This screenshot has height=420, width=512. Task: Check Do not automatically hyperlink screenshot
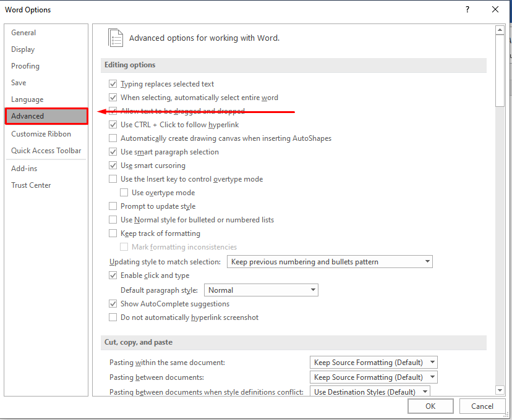click(113, 317)
